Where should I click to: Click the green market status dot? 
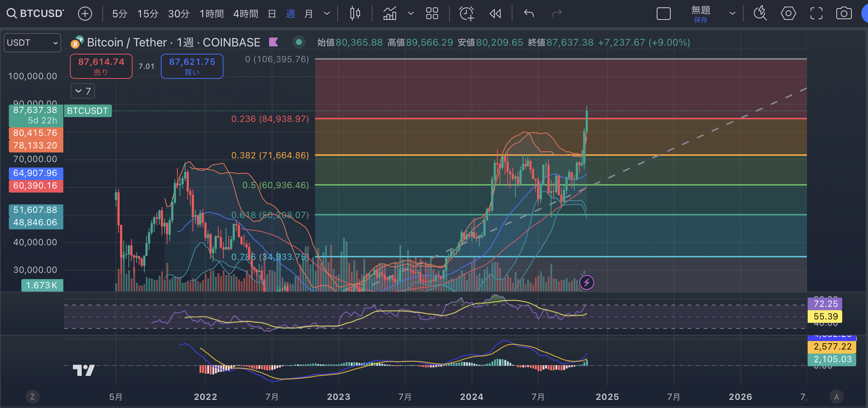299,42
